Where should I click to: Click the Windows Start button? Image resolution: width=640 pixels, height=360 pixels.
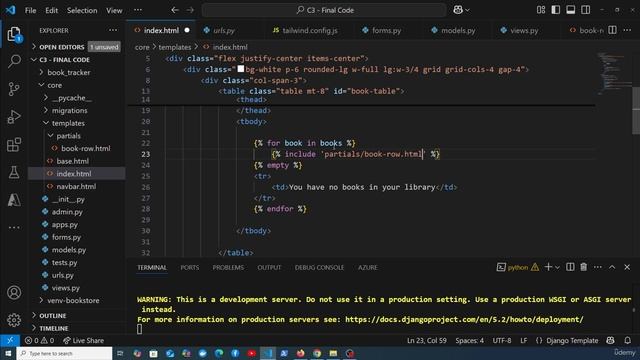(8, 353)
